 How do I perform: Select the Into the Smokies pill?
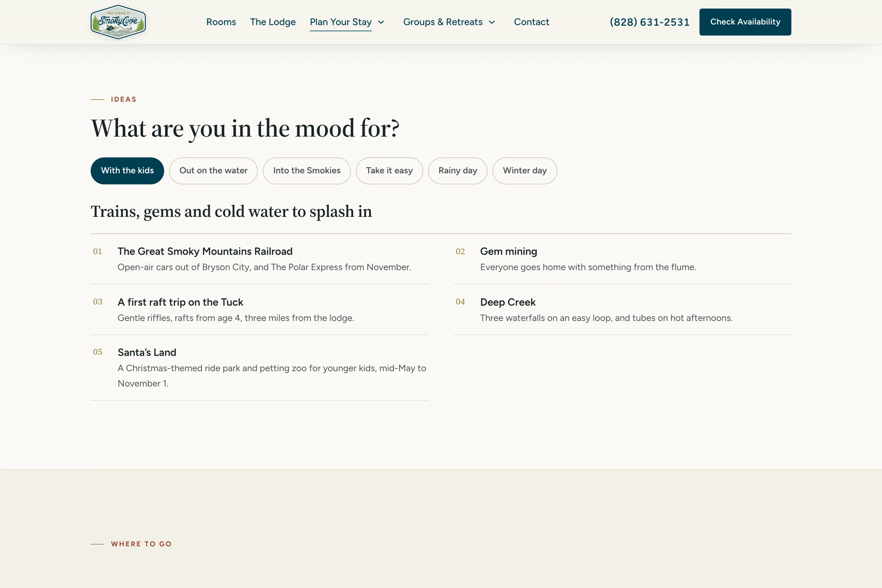tap(306, 171)
